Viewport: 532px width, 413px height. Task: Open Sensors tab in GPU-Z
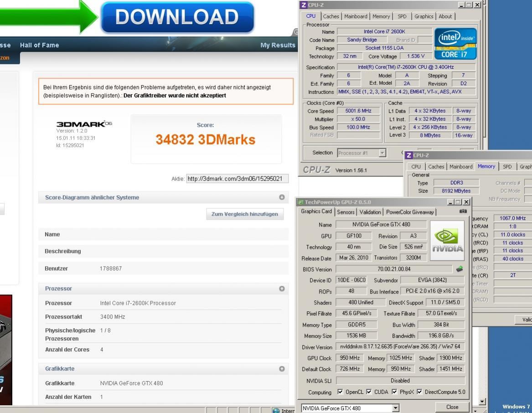pos(346,212)
